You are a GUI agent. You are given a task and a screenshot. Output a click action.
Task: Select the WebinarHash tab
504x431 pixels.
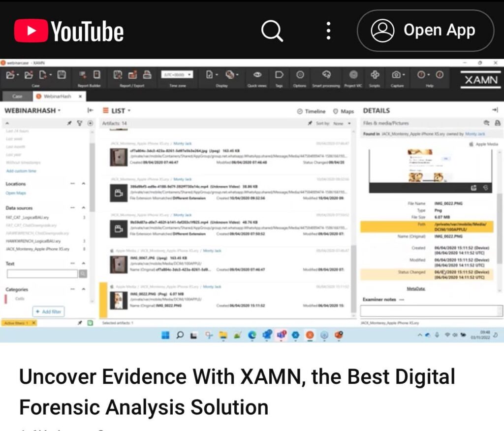click(x=57, y=97)
